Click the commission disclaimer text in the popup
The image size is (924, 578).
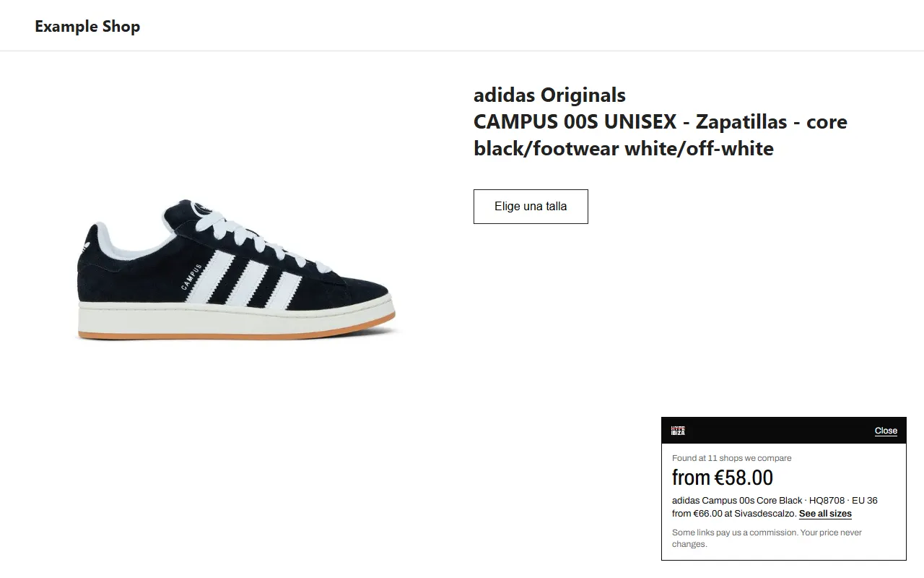pyautogui.click(x=767, y=538)
